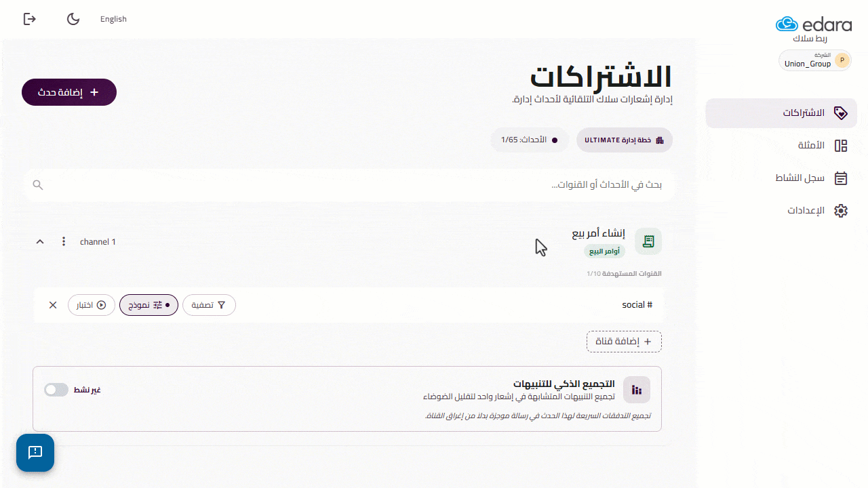The width and height of the screenshot is (868, 488).
Task: Click the edara cloud logo
Action: pyautogui.click(x=814, y=24)
